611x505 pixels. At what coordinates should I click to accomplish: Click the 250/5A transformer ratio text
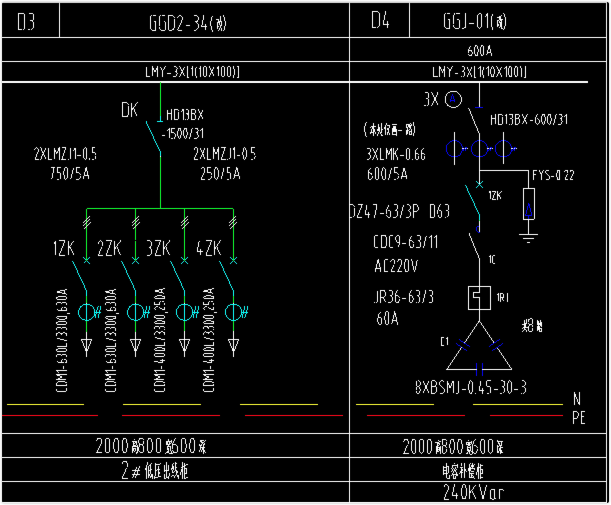pos(220,173)
